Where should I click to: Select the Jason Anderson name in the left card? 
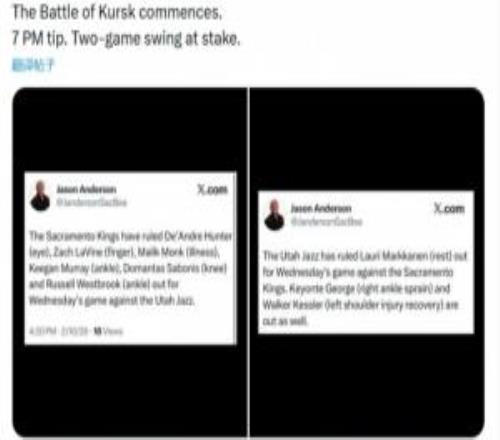click(x=86, y=189)
